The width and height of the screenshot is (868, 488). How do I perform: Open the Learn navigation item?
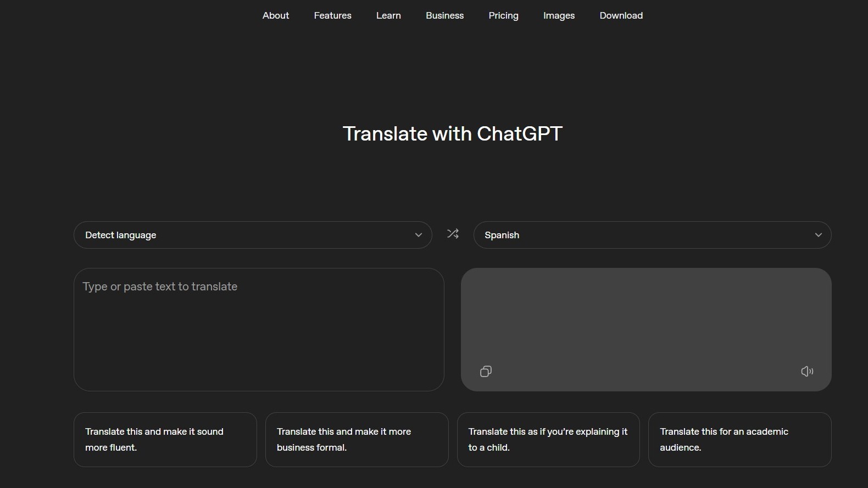click(x=388, y=15)
